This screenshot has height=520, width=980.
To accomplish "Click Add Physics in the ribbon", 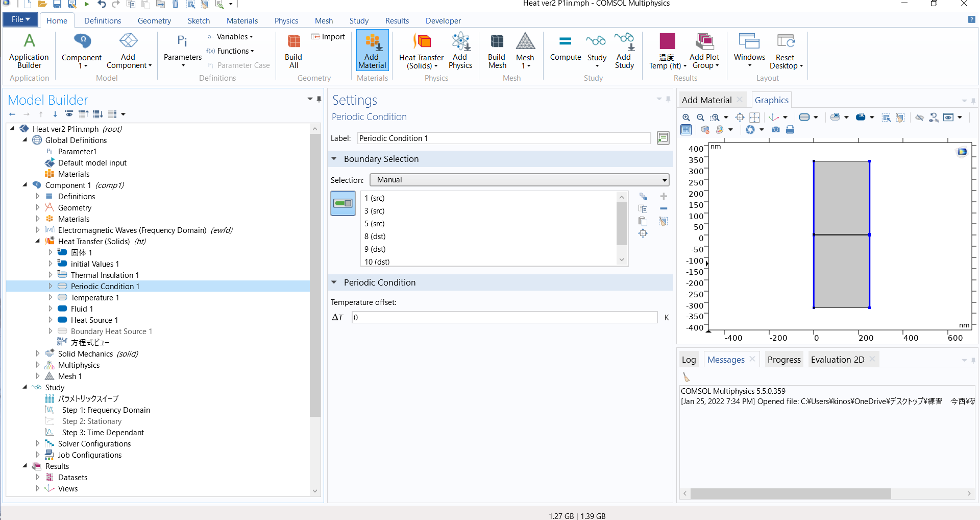I will (460, 51).
